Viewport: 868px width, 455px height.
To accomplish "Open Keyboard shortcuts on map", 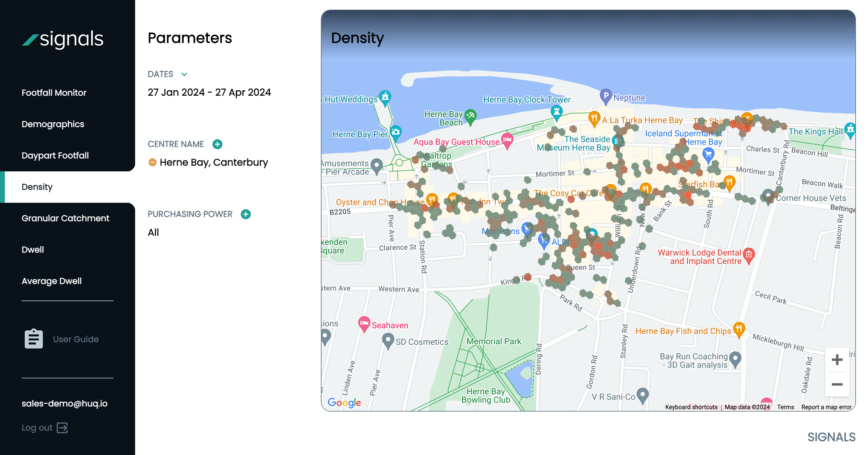I will pyautogui.click(x=691, y=407).
